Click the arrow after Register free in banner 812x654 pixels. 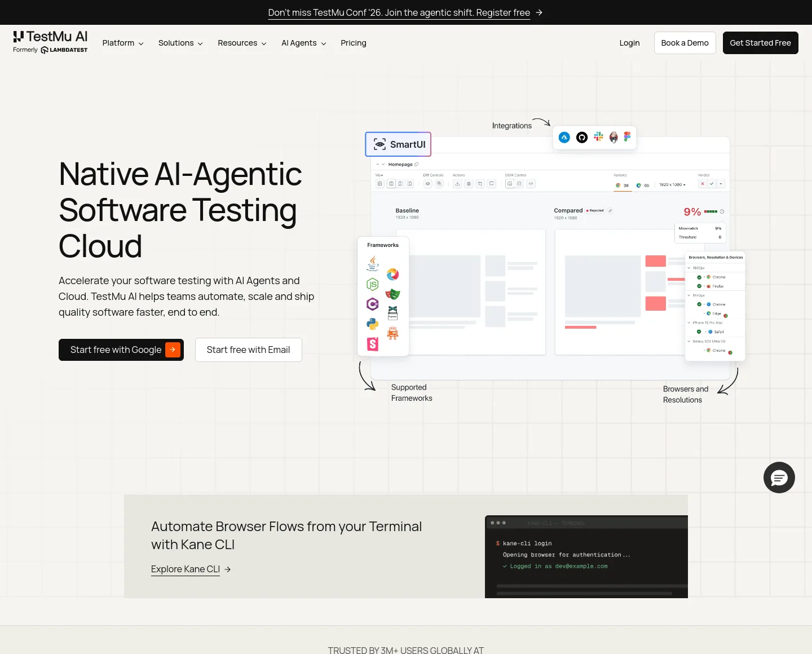(539, 12)
